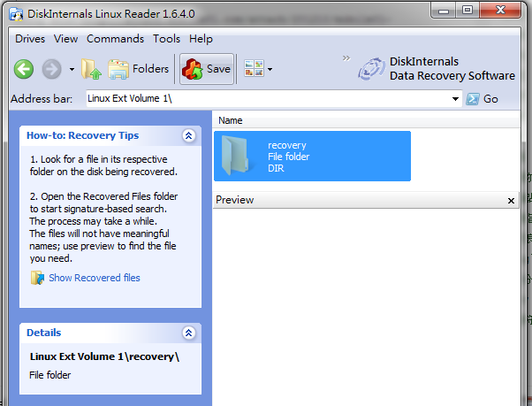Maximize the Linux Reader window
532x406 pixels.
pos(467,11)
